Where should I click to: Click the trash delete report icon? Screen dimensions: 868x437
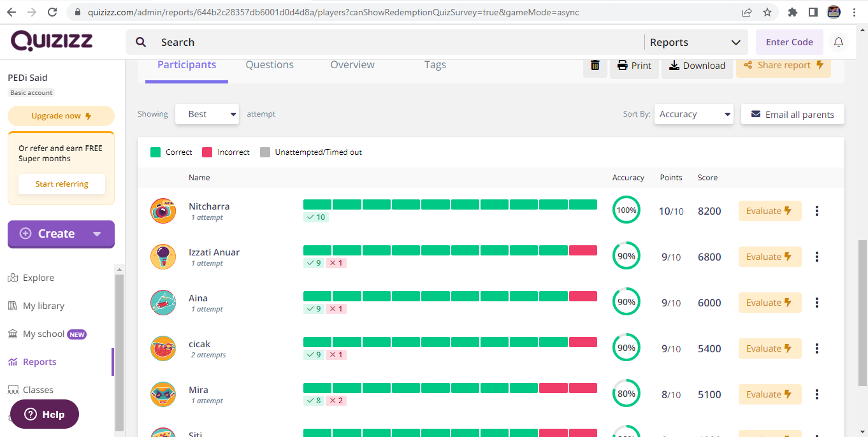595,65
